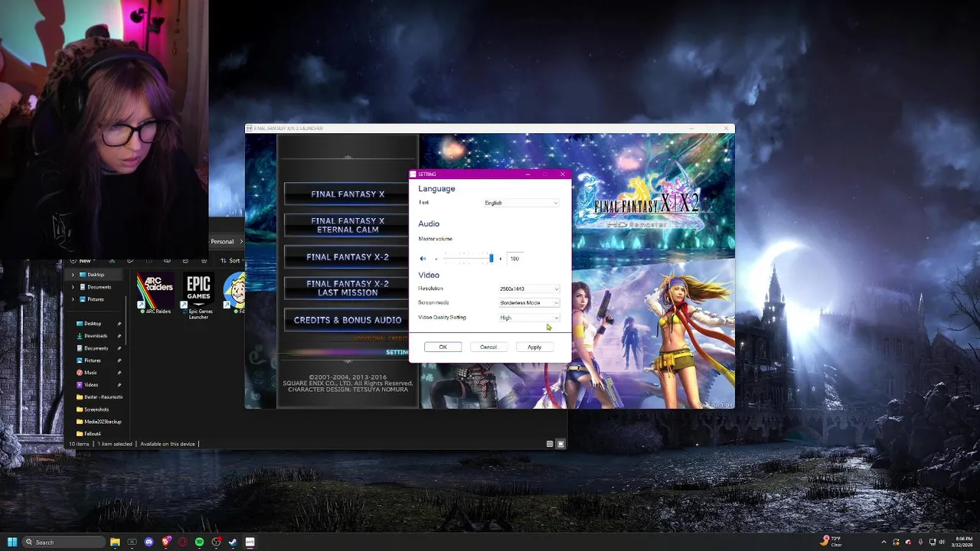Switch Explorer to details view
This screenshot has width=980, height=551.
[x=550, y=444]
